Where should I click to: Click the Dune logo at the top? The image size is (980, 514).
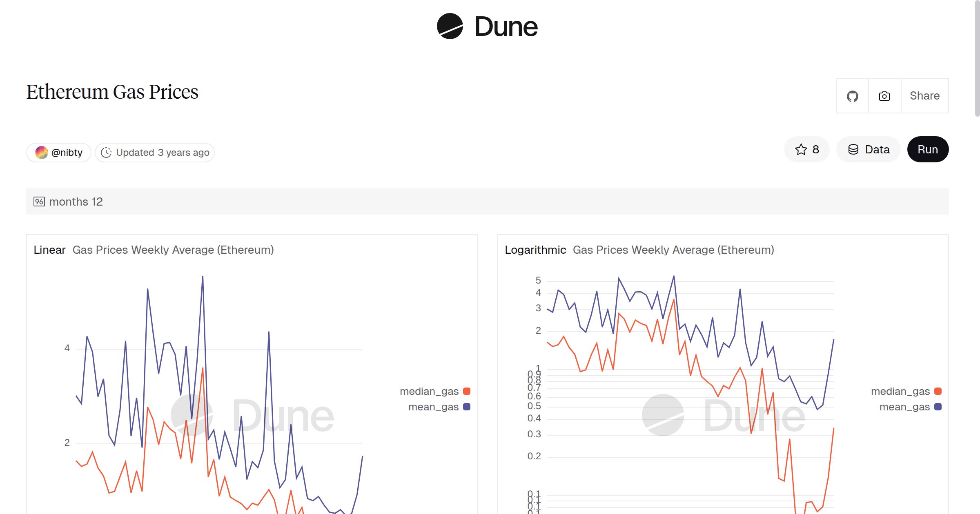(487, 27)
